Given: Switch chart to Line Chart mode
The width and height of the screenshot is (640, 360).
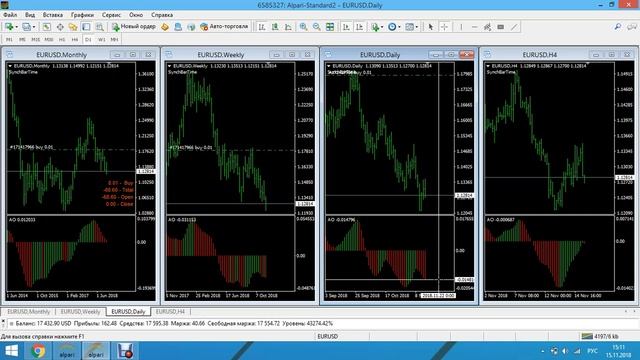Looking at the screenshot, I should click(x=288, y=27).
